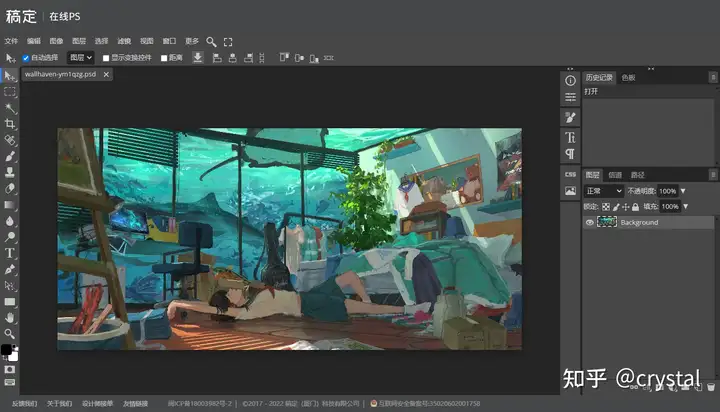720x412 pixels.
Task: Toggle lock transparent pixels icon
Action: coord(606,207)
